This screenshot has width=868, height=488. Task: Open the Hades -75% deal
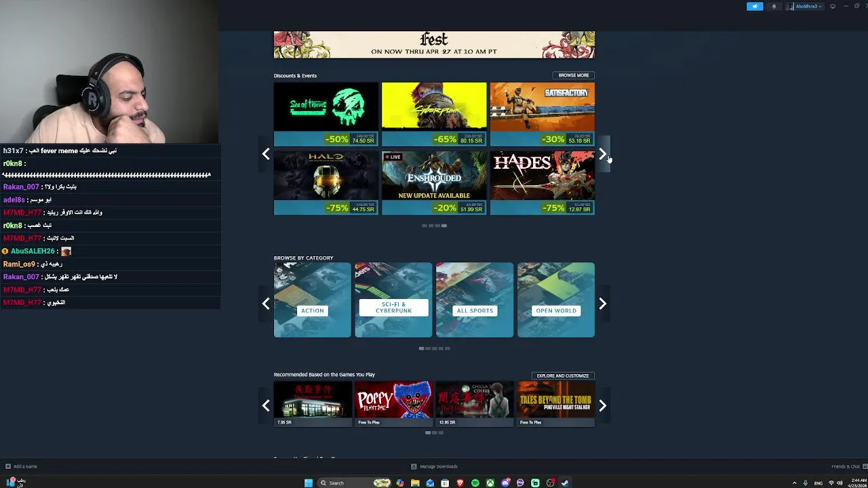542,182
